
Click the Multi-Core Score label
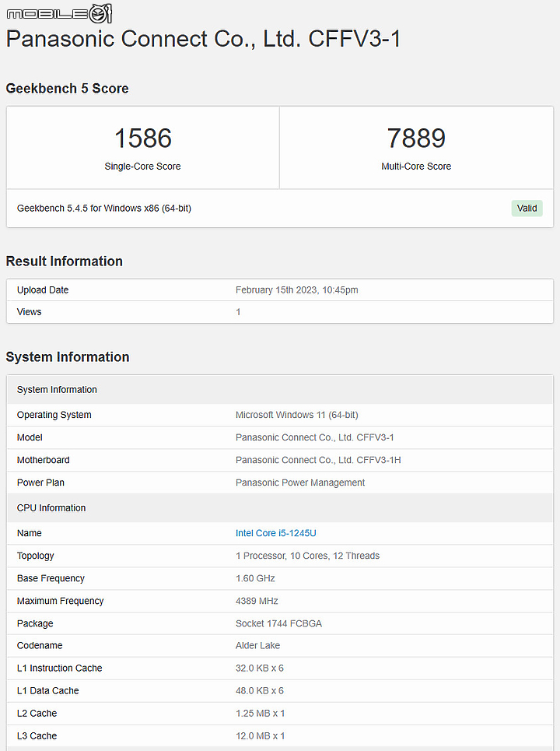pos(416,167)
